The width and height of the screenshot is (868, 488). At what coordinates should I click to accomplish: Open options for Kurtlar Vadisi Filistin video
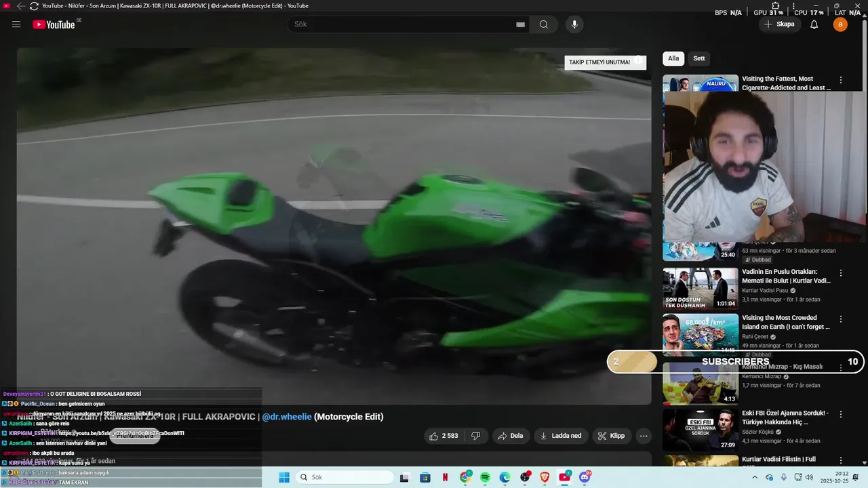tap(841, 461)
